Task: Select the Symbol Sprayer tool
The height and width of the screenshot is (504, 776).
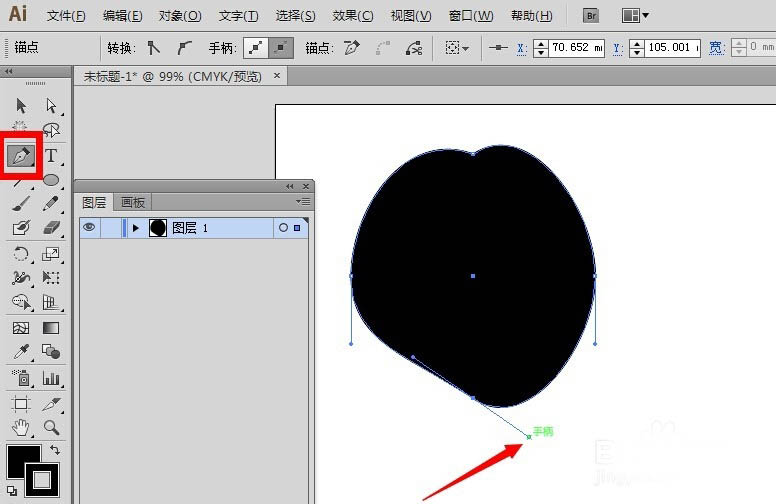Action: click(21, 378)
